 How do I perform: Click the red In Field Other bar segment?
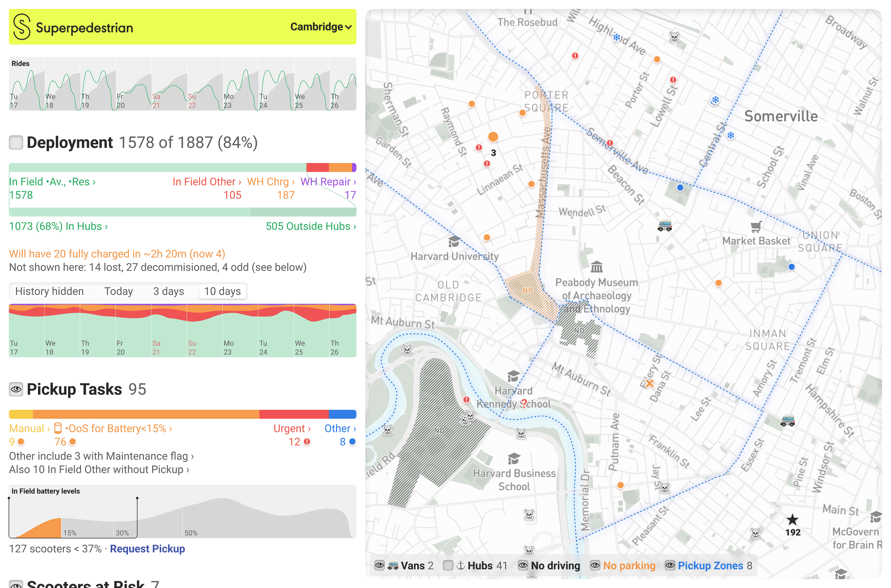coord(317,167)
